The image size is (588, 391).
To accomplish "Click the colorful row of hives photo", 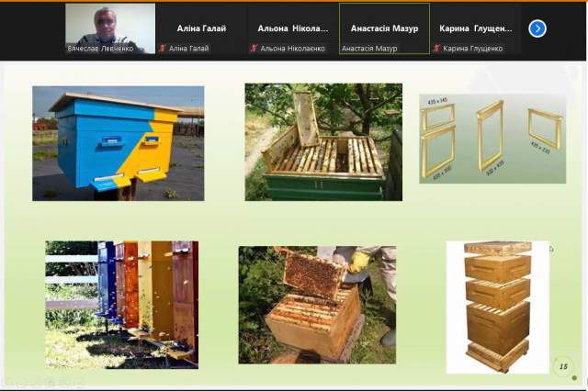I will pos(122,305).
